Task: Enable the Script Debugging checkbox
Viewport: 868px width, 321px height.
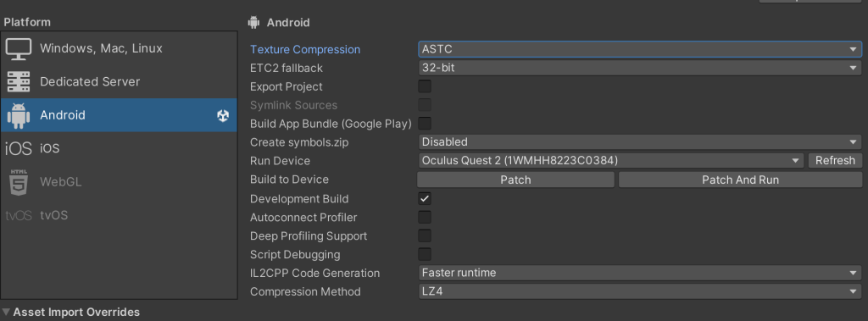Action: [425, 255]
